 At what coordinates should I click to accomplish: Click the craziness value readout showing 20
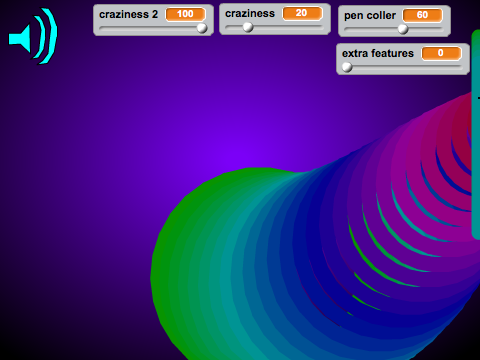click(x=301, y=13)
